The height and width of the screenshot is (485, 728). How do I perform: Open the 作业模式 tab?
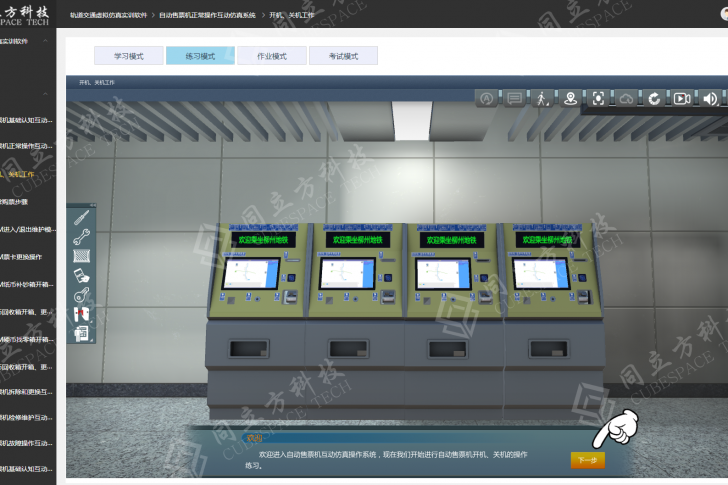click(x=271, y=56)
